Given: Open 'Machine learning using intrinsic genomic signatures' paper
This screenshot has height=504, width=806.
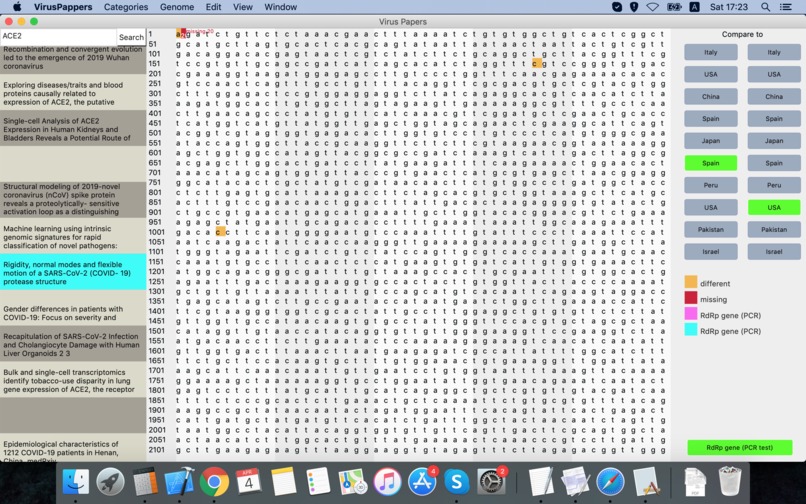Looking at the screenshot, I should coord(73,237).
